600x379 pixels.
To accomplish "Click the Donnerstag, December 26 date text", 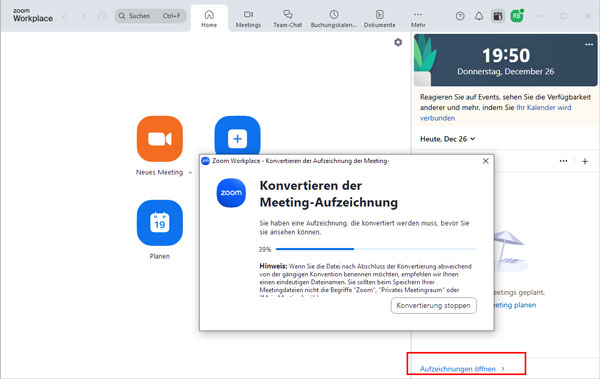I will point(505,72).
